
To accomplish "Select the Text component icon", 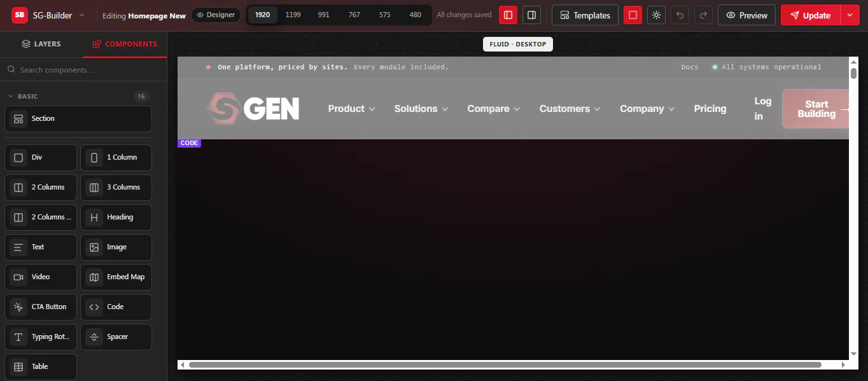I will pyautogui.click(x=18, y=247).
